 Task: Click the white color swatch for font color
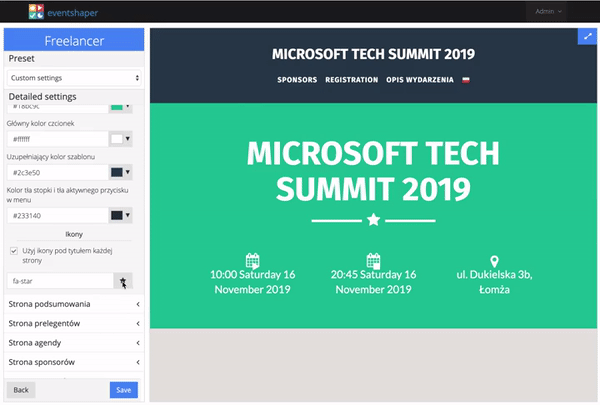pos(117,139)
